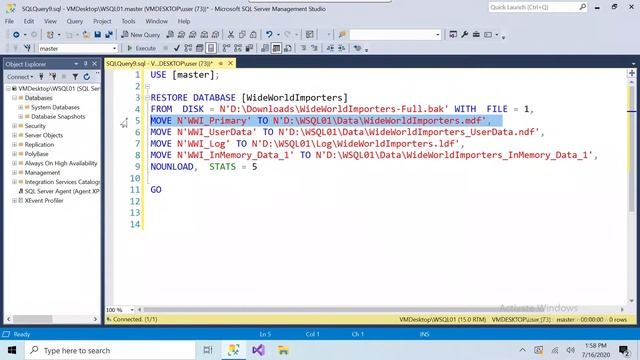Click the Execute button

click(141, 48)
